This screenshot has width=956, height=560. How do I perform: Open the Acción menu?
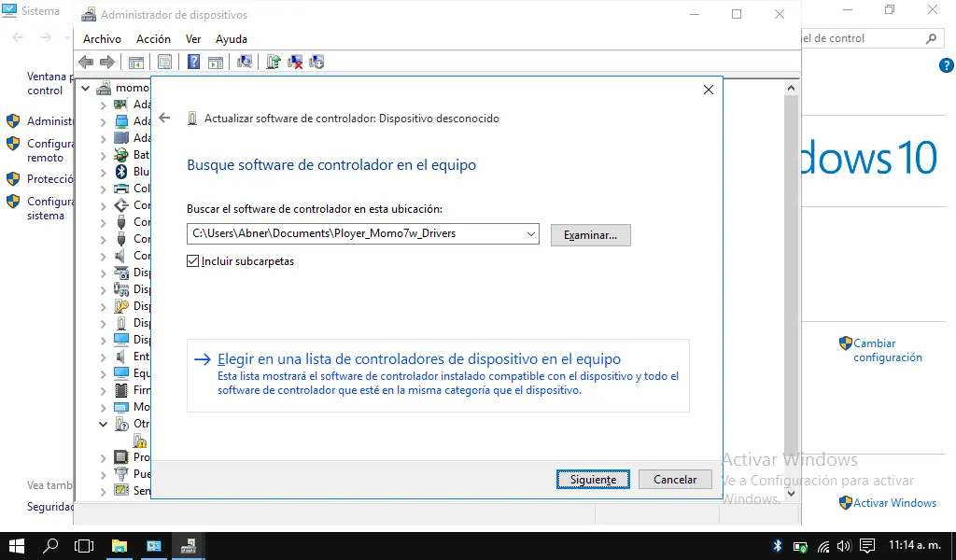(x=153, y=39)
